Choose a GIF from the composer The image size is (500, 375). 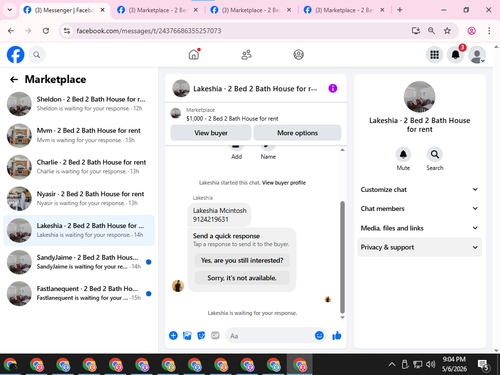click(215, 335)
